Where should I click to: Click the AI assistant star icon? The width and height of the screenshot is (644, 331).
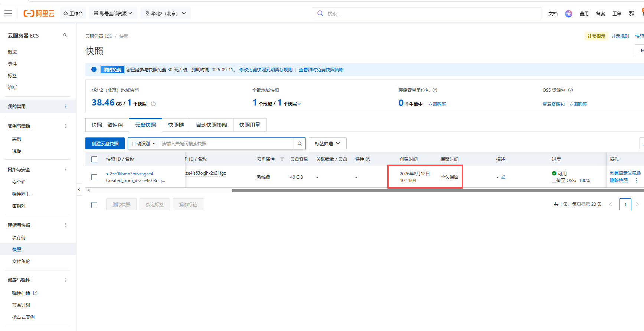[569, 14]
